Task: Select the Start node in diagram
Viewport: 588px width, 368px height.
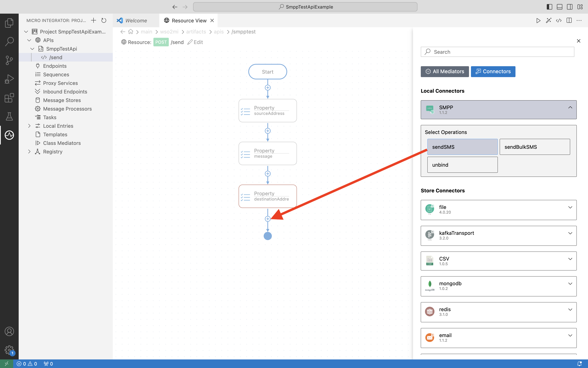Action: tap(268, 72)
